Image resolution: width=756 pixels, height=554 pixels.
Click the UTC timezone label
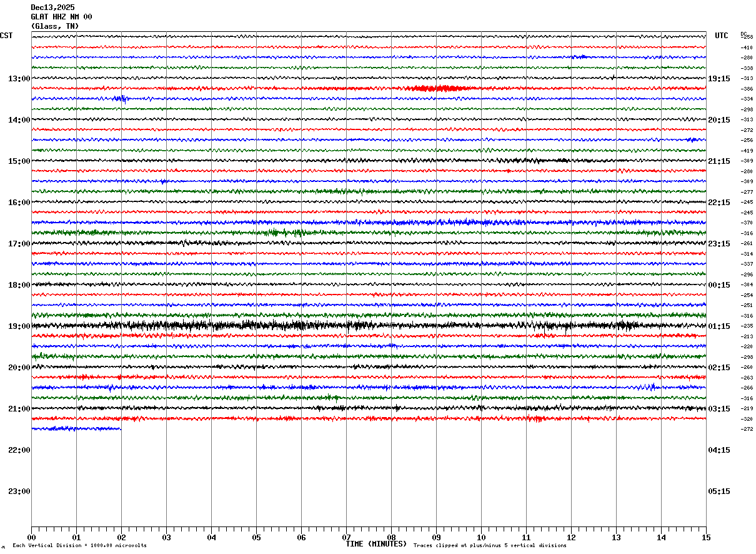click(x=722, y=36)
